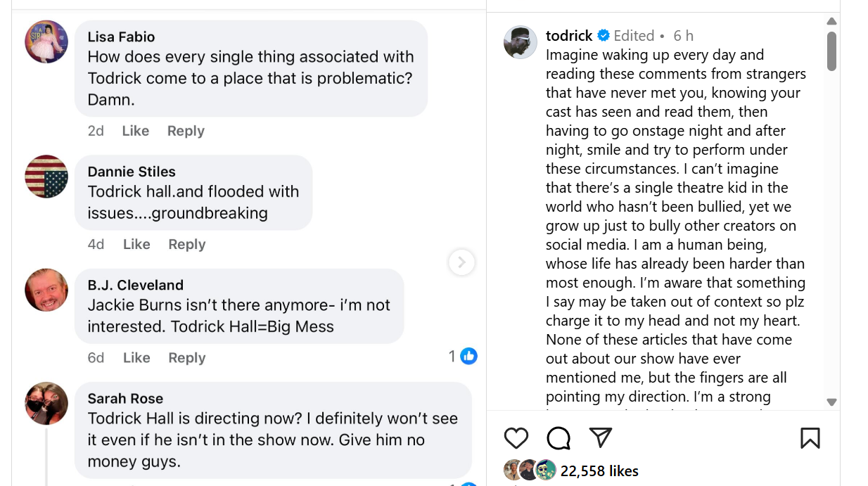Click the verified badge next to todrick

pos(604,36)
